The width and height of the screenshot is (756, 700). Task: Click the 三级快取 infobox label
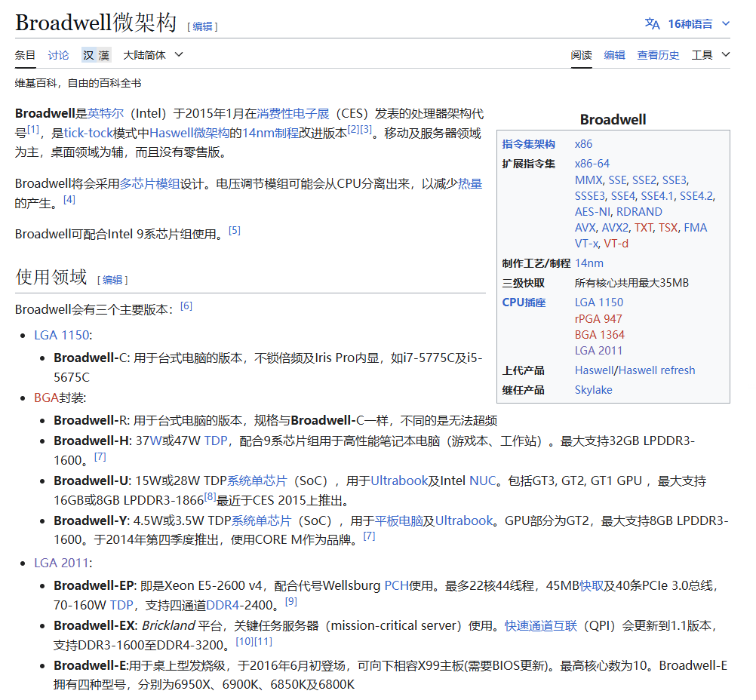[x=523, y=283]
